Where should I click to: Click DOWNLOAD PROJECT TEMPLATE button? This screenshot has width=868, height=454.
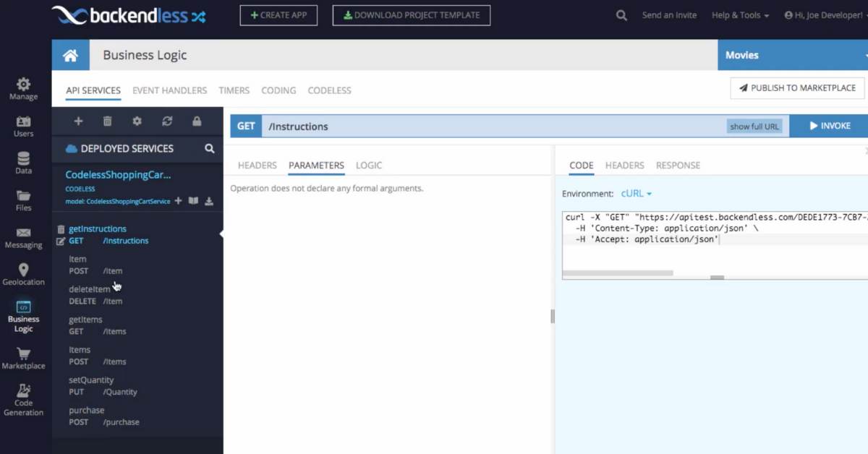pyautogui.click(x=411, y=15)
